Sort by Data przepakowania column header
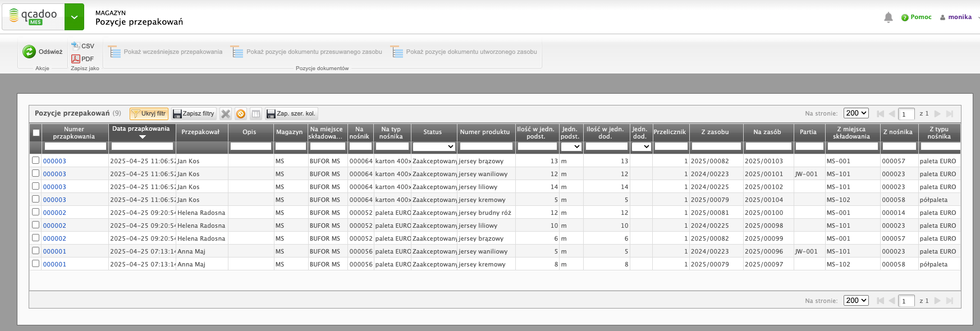Viewport: 980px width, 331px height. pyautogui.click(x=141, y=132)
